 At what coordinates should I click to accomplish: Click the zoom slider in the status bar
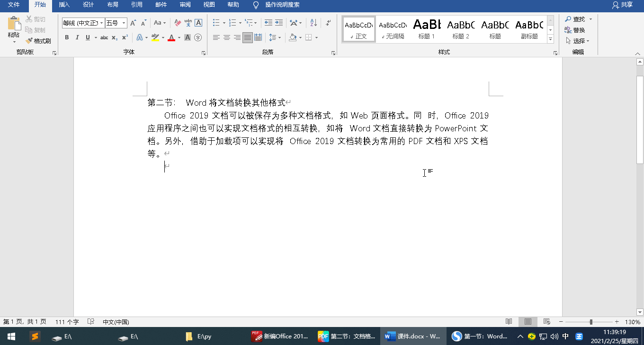(590, 322)
